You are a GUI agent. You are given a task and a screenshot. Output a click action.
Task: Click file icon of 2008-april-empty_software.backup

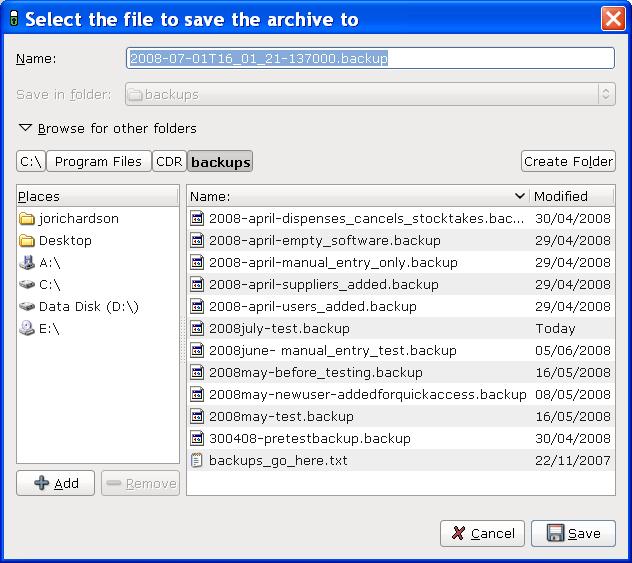pyautogui.click(x=197, y=241)
